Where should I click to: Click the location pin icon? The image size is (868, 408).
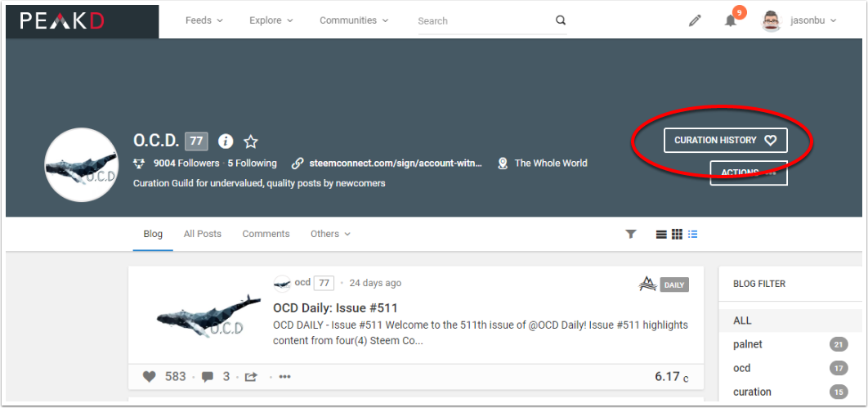click(503, 164)
